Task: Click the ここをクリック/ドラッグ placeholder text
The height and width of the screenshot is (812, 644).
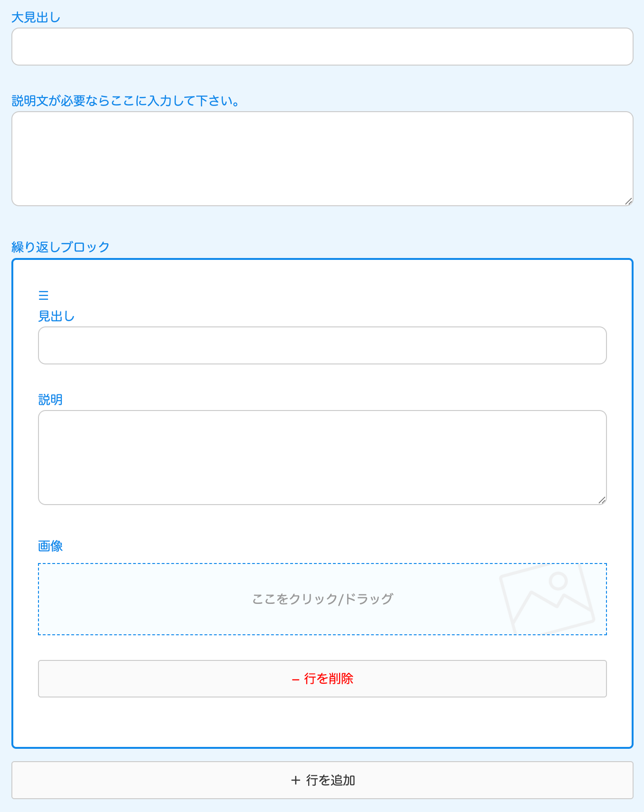Action: point(322,599)
